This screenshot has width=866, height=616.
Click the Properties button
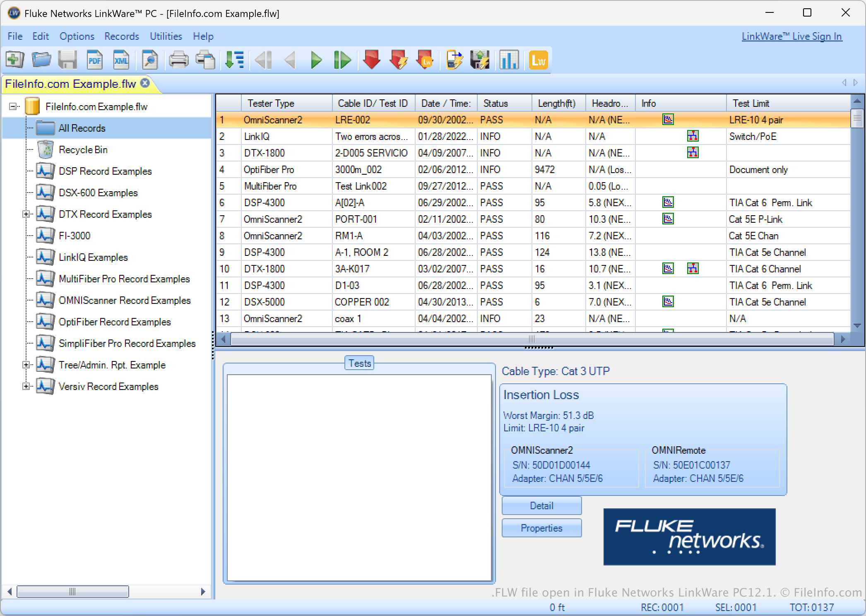(x=541, y=528)
